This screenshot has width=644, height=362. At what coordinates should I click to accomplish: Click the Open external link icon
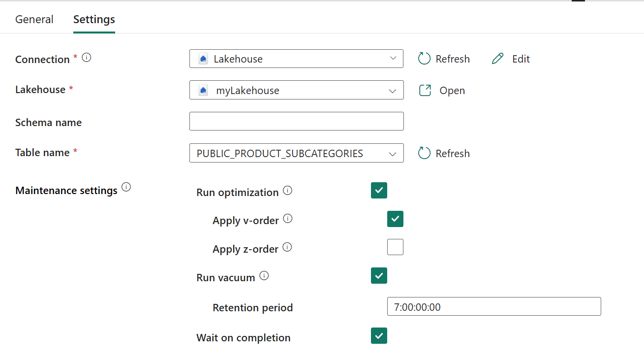(x=425, y=90)
